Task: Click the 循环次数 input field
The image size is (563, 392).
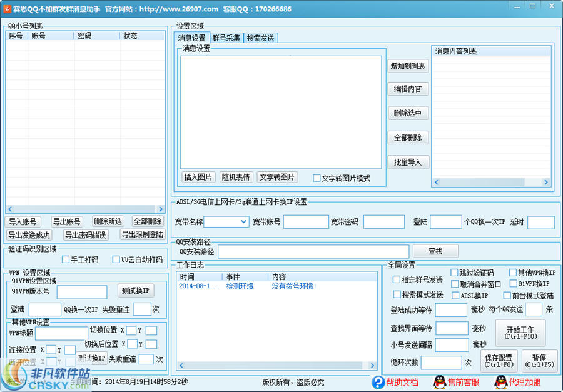Action: pyautogui.click(x=441, y=363)
